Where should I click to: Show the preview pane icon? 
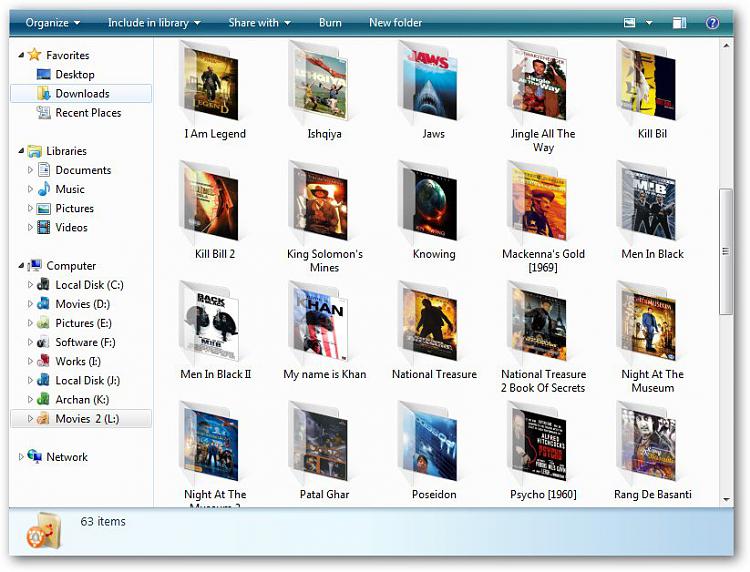point(679,22)
